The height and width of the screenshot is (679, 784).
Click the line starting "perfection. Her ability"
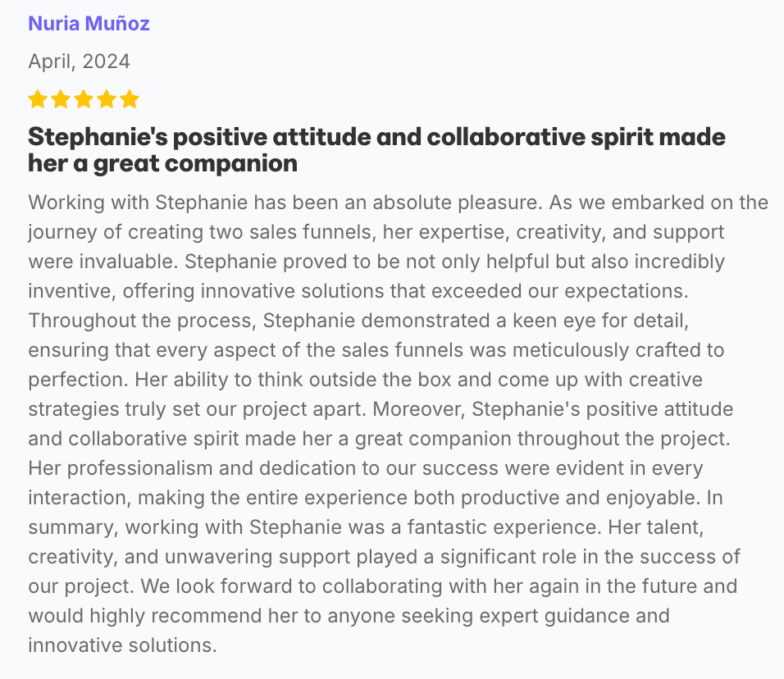tap(365, 380)
